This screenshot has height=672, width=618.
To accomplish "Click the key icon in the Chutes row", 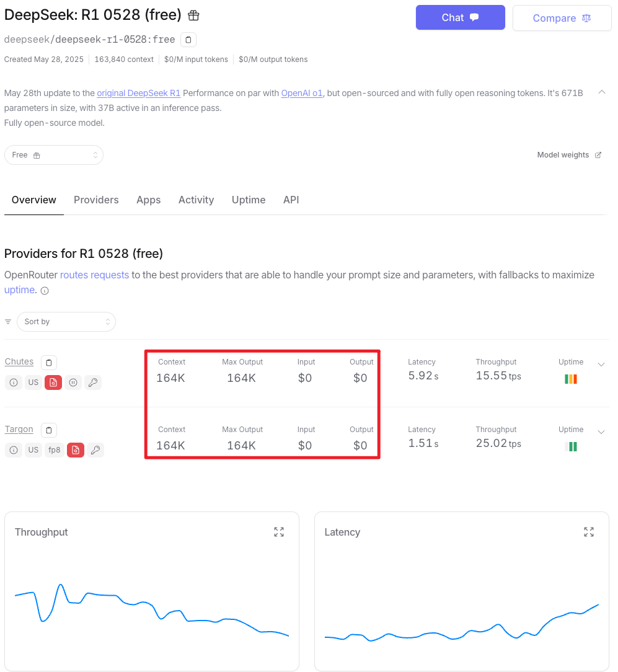I will (92, 382).
